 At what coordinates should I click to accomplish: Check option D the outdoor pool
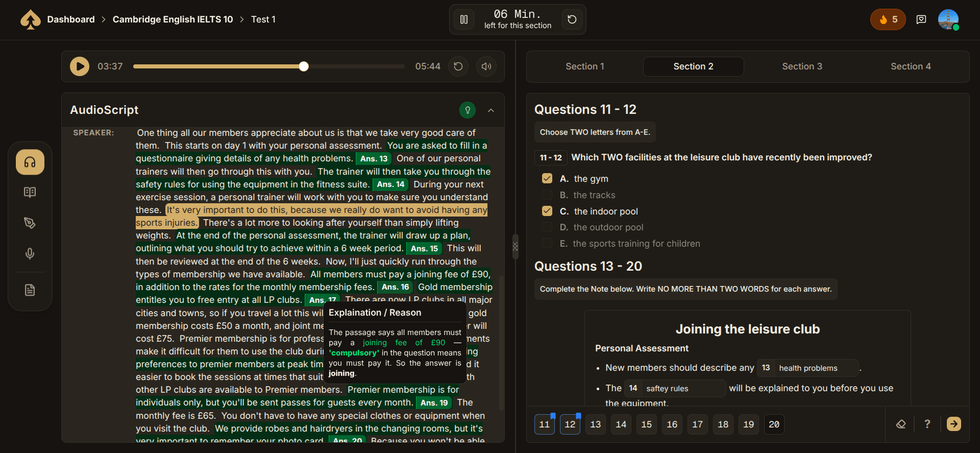click(547, 227)
